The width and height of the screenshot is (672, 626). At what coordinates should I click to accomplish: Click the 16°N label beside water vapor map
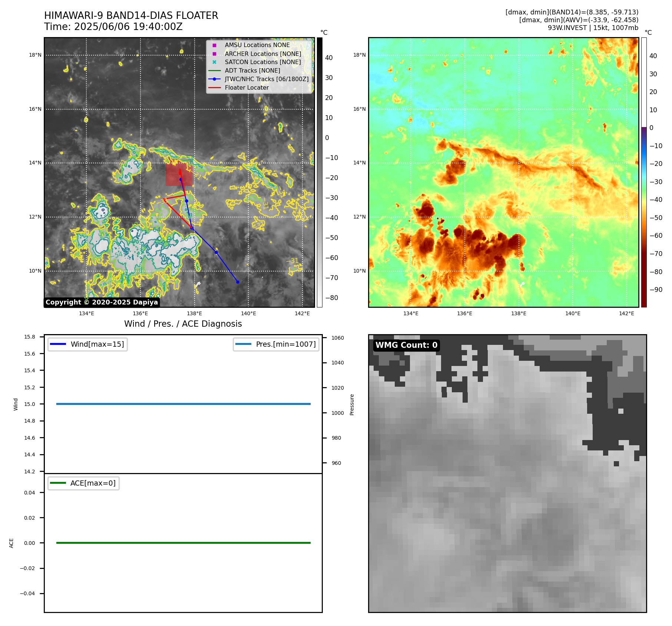pyautogui.click(x=360, y=109)
